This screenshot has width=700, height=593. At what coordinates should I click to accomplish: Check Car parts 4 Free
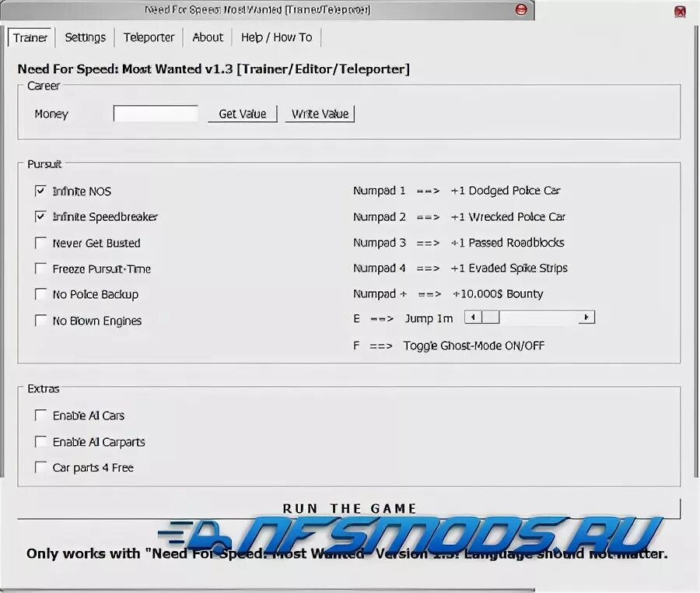[x=40, y=468]
